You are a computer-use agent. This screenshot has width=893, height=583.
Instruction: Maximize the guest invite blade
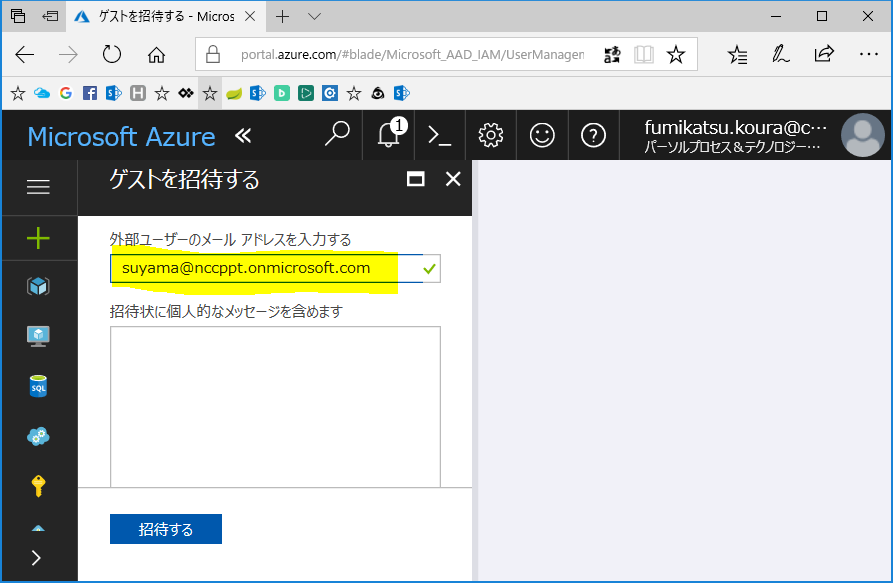click(x=416, y=179)
